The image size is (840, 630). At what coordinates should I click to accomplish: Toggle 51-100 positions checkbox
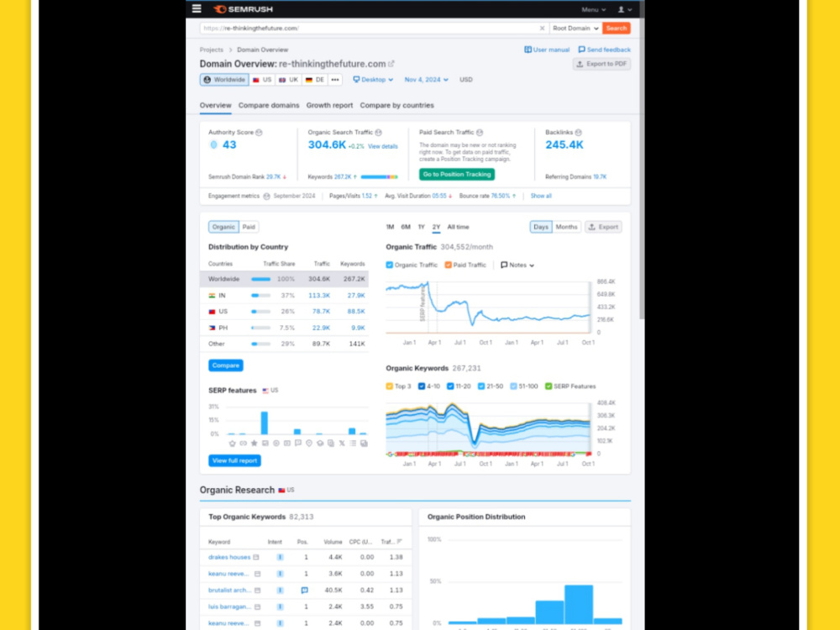(514, 386)
